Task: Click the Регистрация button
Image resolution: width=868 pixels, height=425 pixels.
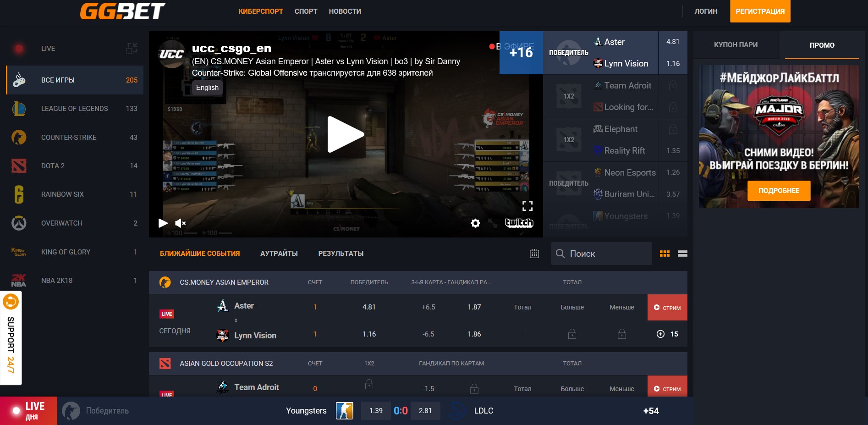Action: (x=760, y=11)
